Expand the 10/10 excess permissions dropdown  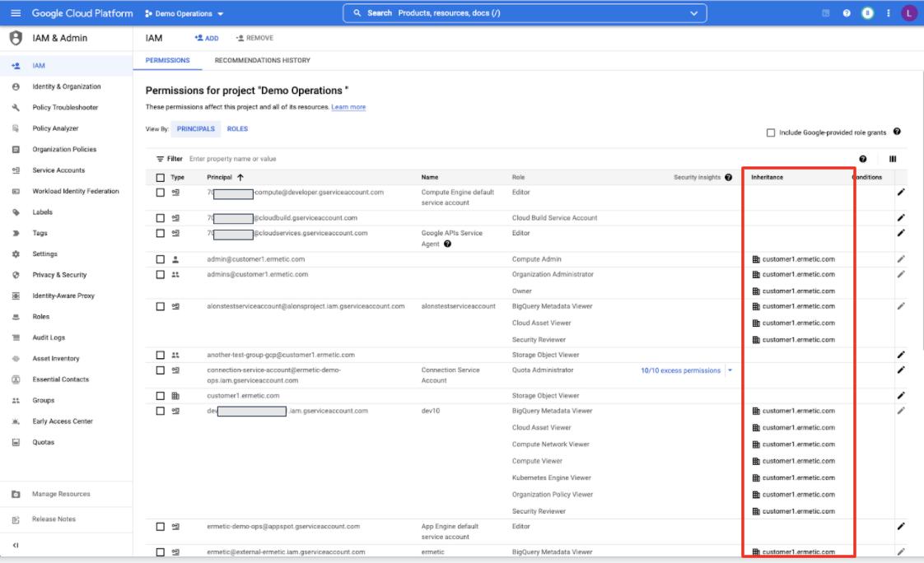(x=730, y=370)
